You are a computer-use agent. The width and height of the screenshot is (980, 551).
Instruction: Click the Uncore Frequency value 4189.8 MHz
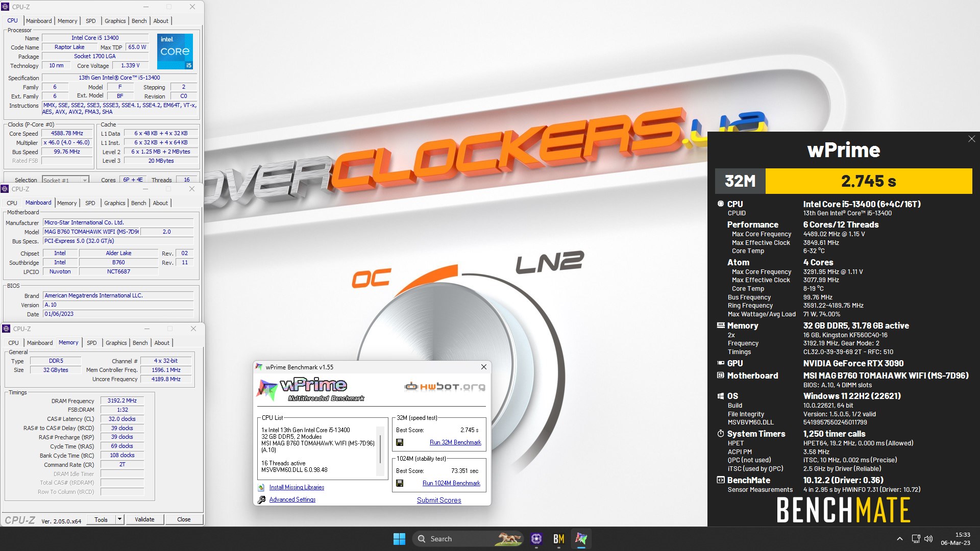(166, 379)
